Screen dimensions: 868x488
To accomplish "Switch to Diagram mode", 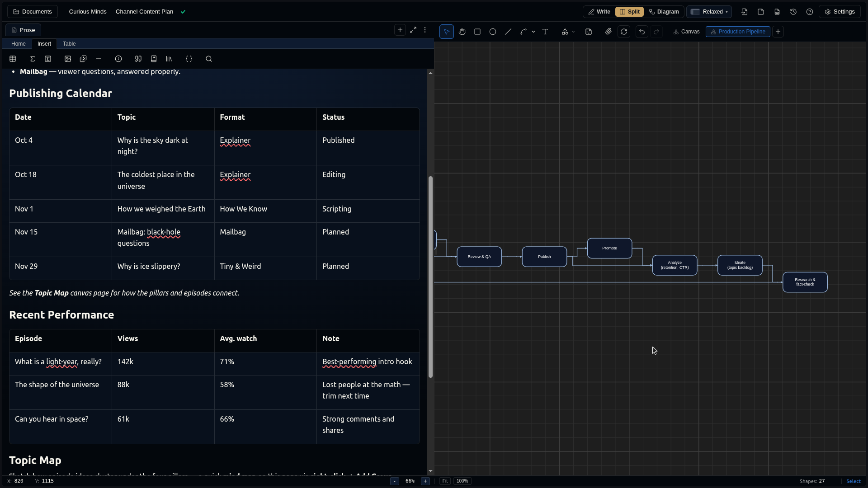I will pyautogui.click(x=664, y=12).
